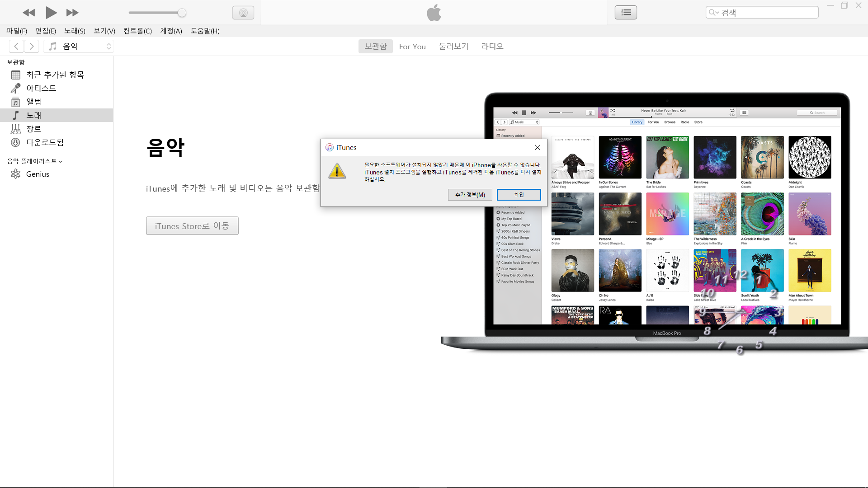Select 아티스트 in the sidebar
The height and width of the screenshot is (488, 868).
point(57,88)
